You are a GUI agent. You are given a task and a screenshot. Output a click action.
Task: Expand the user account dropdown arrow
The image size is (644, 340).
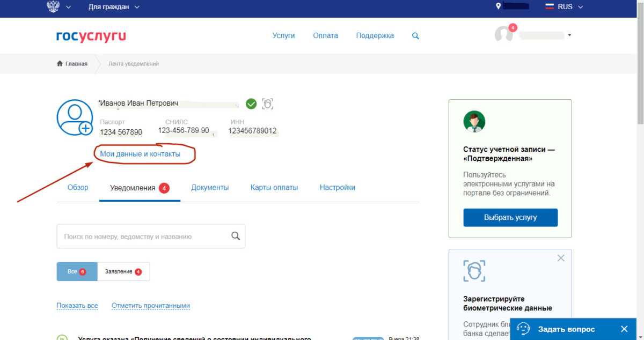point(569,35)
